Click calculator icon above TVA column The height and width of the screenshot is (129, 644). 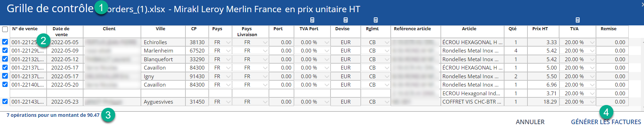[578, 20]
